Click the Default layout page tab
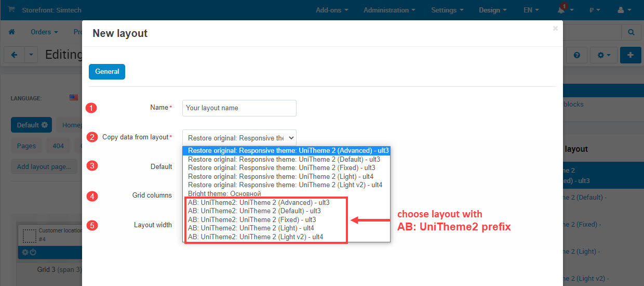 [31, 125]
